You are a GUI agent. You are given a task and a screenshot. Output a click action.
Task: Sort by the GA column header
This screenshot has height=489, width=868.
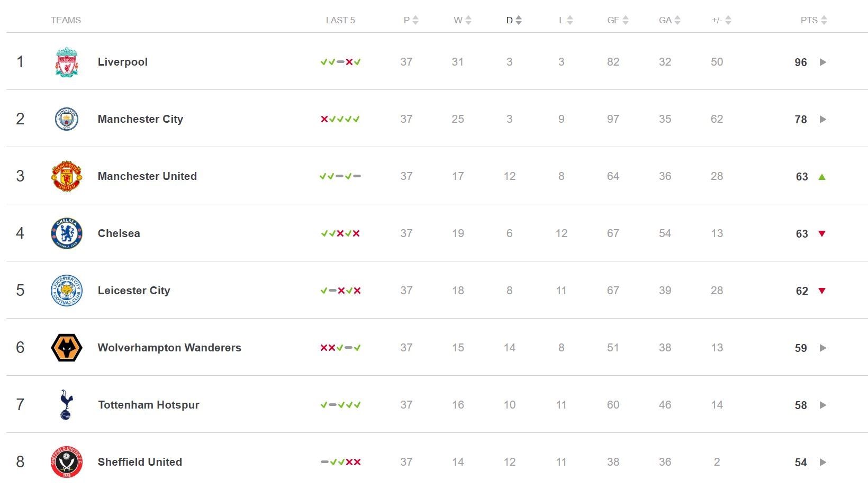[x=670, y=20]
